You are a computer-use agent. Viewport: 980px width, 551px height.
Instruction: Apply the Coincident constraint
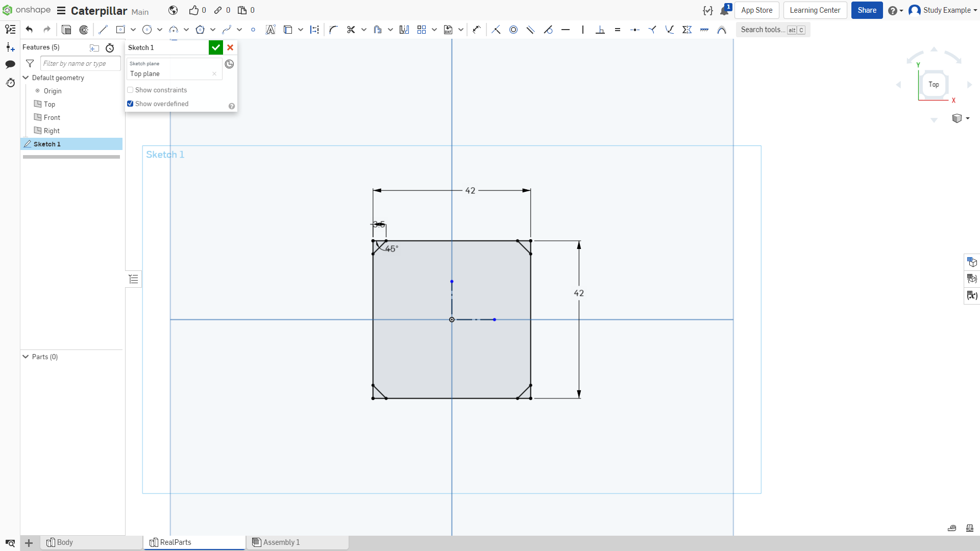(496, 30)
